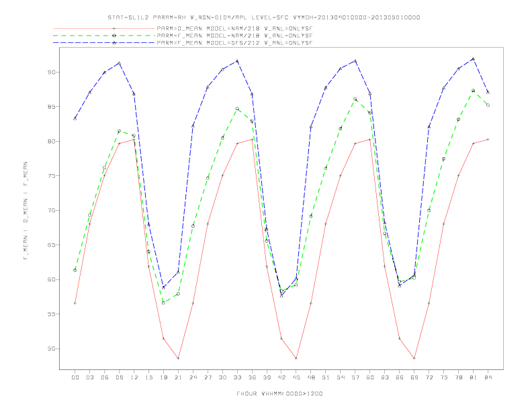Click the x-axis tick label 75

point(444,377)
